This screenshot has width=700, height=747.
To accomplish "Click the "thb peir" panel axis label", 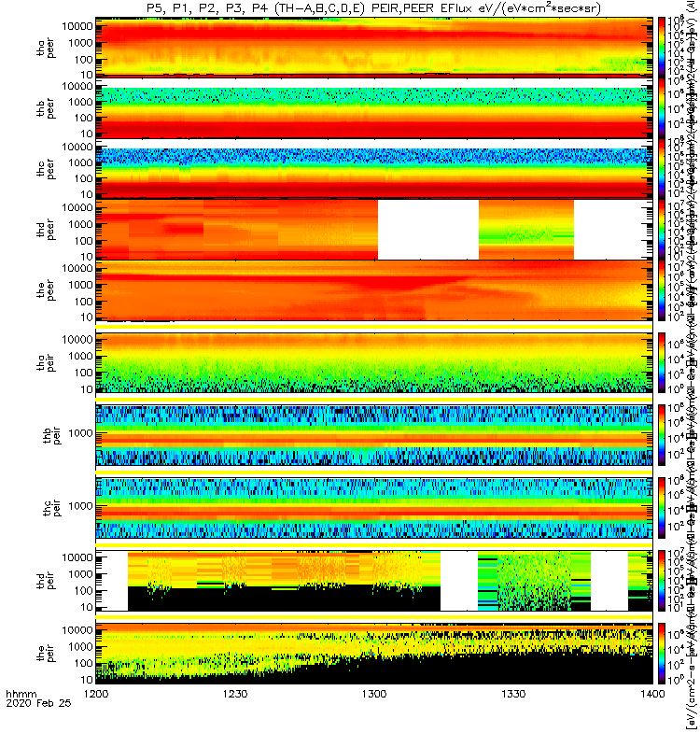I will tap(52, 435).
